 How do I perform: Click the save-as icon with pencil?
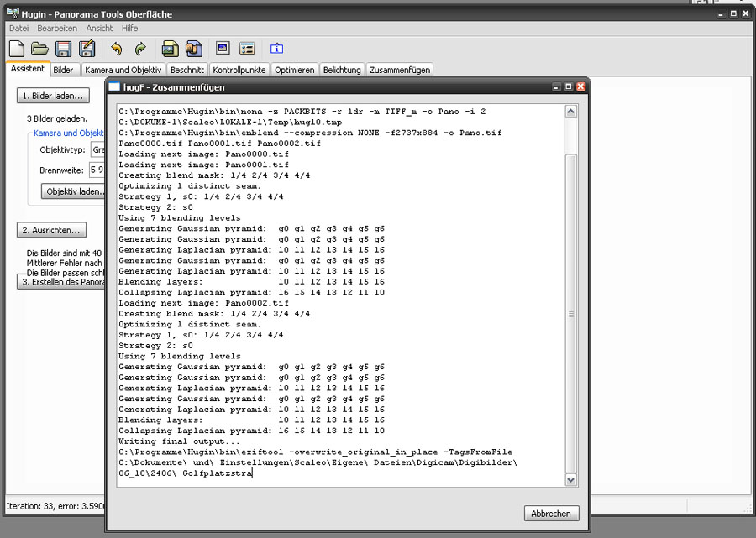click(87, 49)
